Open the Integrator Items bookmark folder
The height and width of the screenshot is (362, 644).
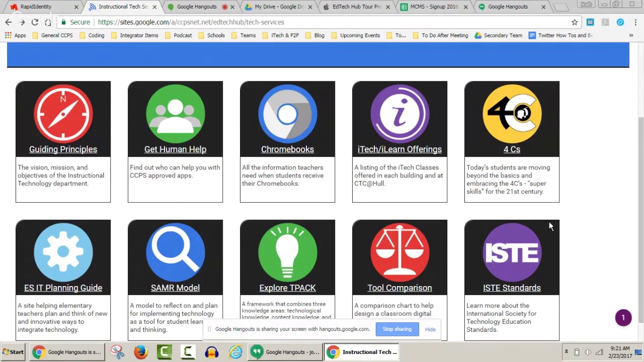tap(134, 35)
